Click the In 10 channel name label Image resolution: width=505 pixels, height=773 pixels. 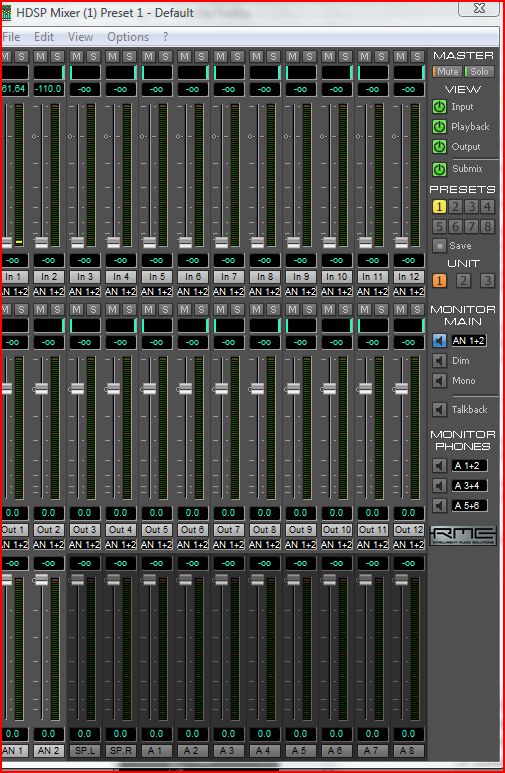coord(337,277)
